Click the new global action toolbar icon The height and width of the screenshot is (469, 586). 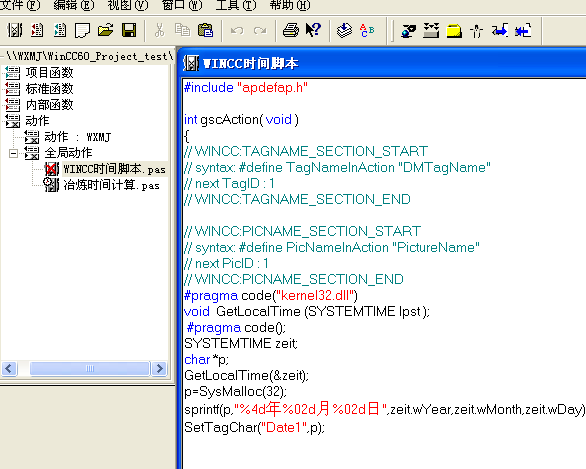click(x=15, y=30)
